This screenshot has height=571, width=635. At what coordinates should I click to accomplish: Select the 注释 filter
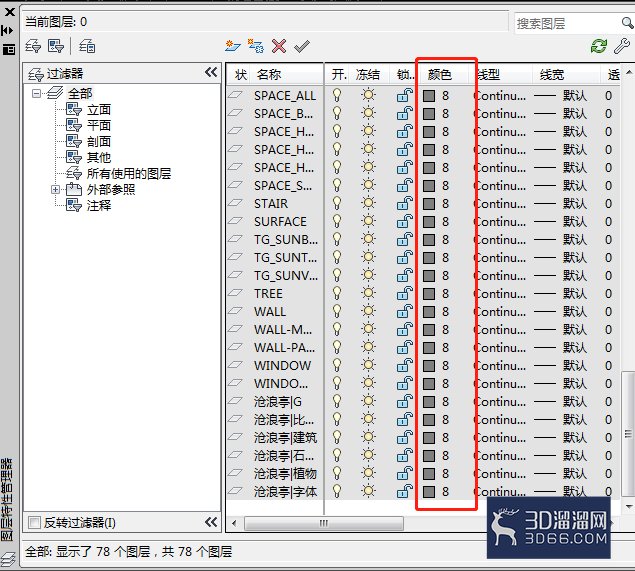[98, 205]
